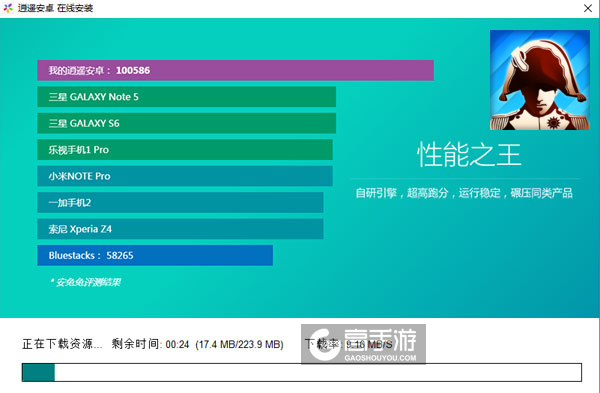Click the download progress bar

(302, 372)
